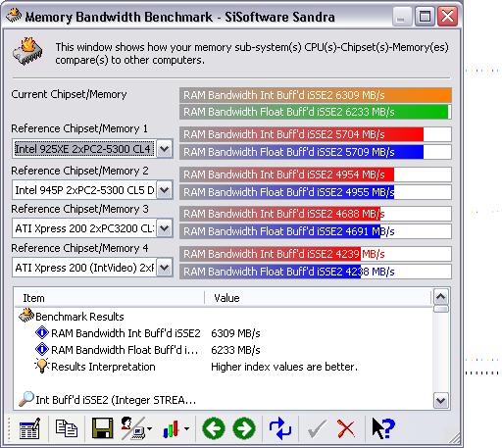Viewport: 502px width, 448px height.
Task: Click orange current Int 6309 MB/s bar
Action: pos(316,95)
